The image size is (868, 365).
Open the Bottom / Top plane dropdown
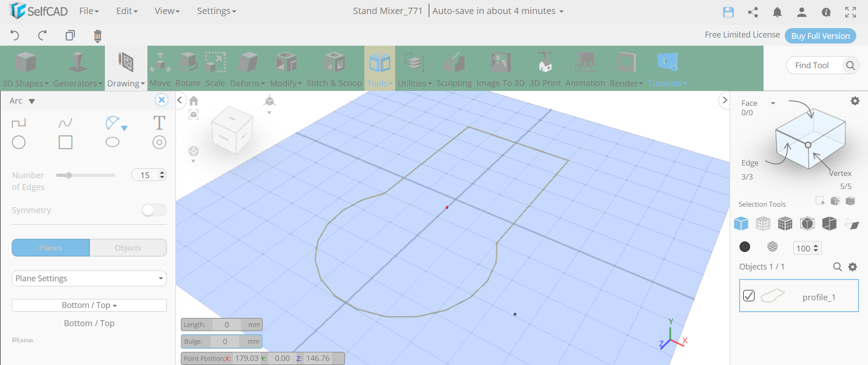(89, 305)
